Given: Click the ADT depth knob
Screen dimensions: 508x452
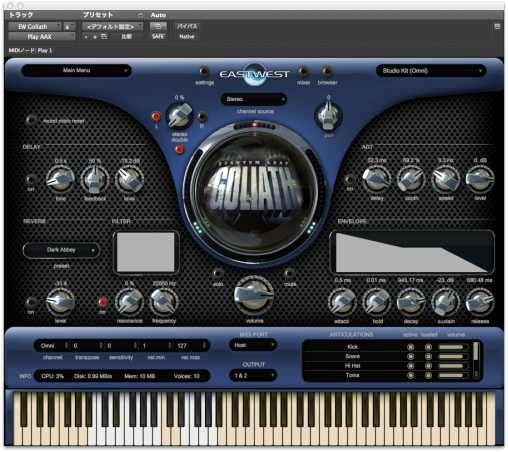Looking at the screenshot, I should tap(411, 179).
